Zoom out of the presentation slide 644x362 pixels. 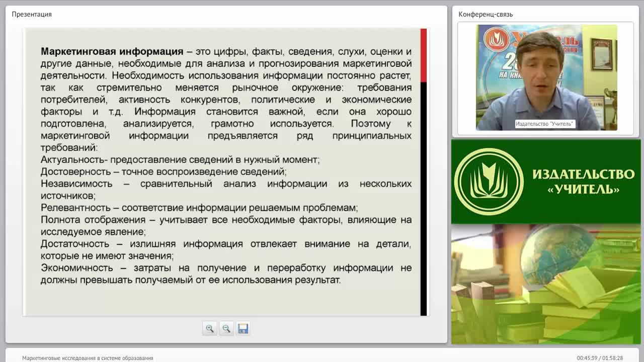(226, 328)
